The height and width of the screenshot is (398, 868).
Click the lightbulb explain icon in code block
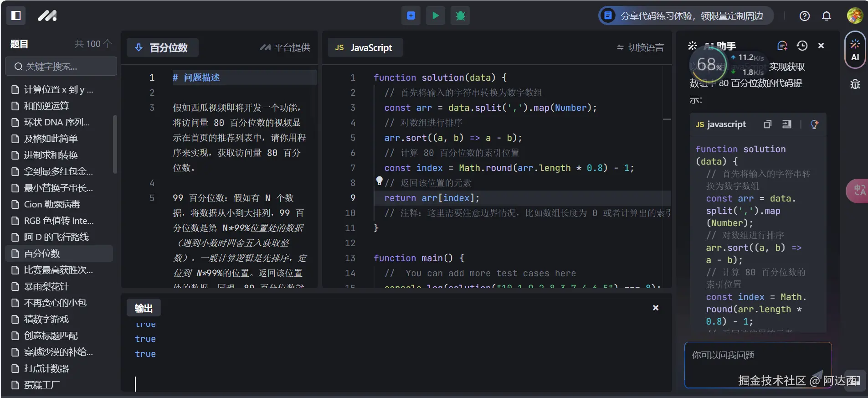point(815,124)
